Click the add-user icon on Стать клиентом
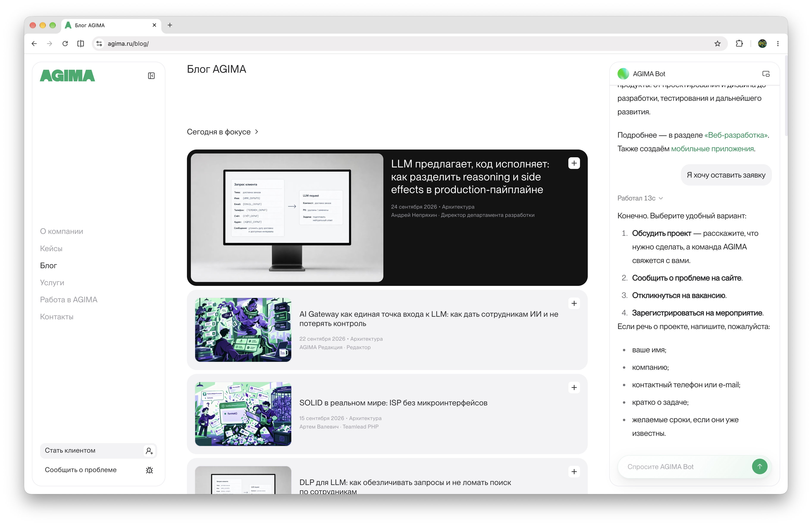This screenshot has height=526, width=812. [149, 451]
